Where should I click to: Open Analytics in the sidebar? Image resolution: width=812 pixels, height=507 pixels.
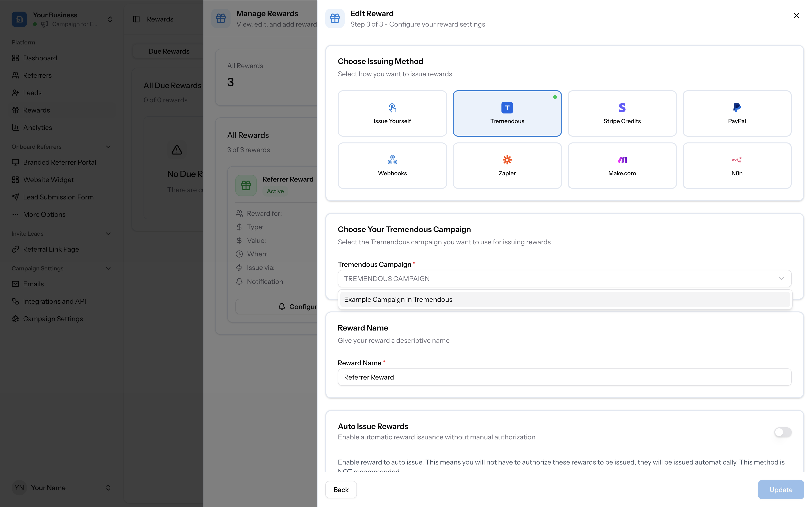pyautogui.click(x=37, y=127)
